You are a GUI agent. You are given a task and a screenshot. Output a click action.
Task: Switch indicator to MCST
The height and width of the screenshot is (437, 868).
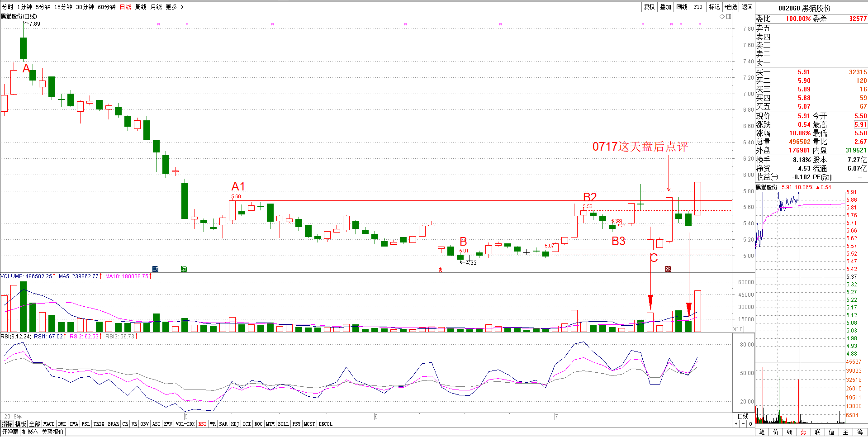click(x=309, y=424)
